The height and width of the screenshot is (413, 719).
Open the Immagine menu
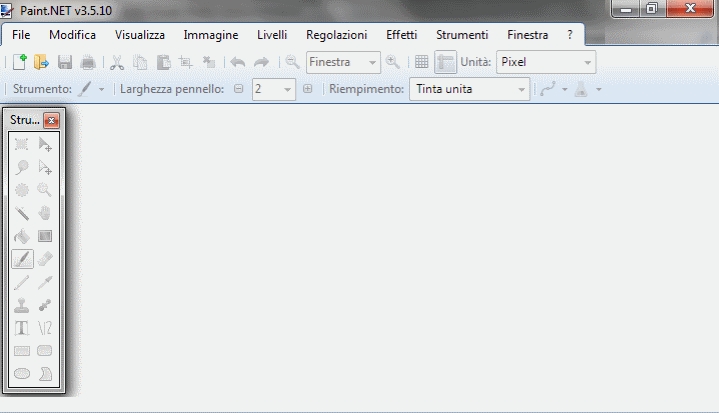(x=211, y=35)
